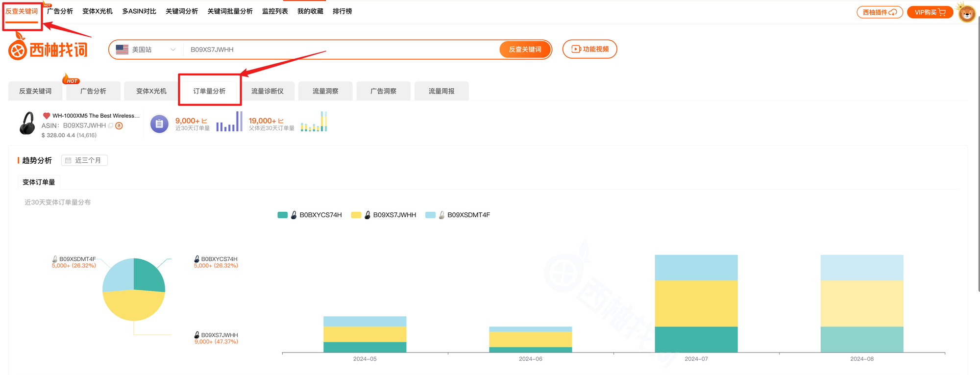The height and width of the screenshot is (375, 980).
Task: Open the Amazon listing via the orange 'a' icon
Action: click(119, 125)
